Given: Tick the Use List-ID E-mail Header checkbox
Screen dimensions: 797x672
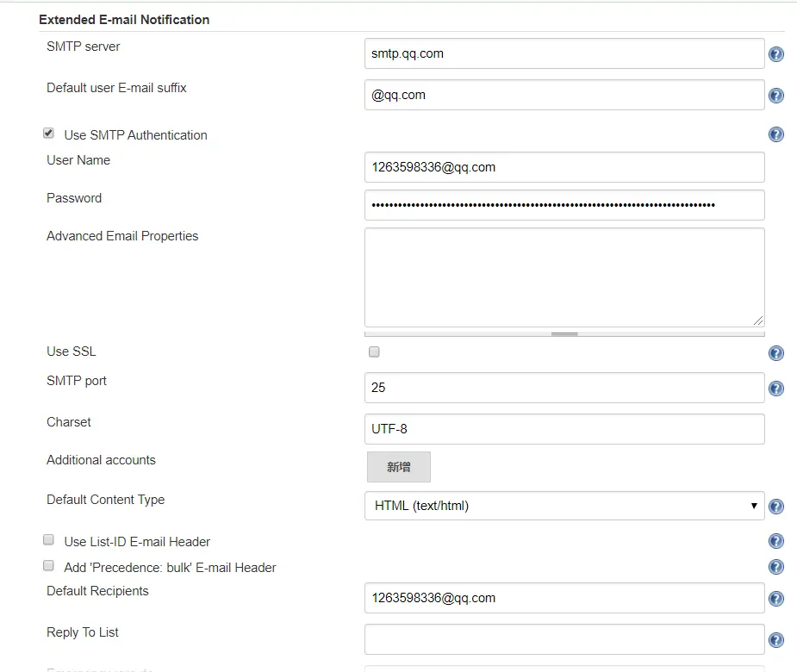Looking at the screenshot, I should tap(49, 540).
